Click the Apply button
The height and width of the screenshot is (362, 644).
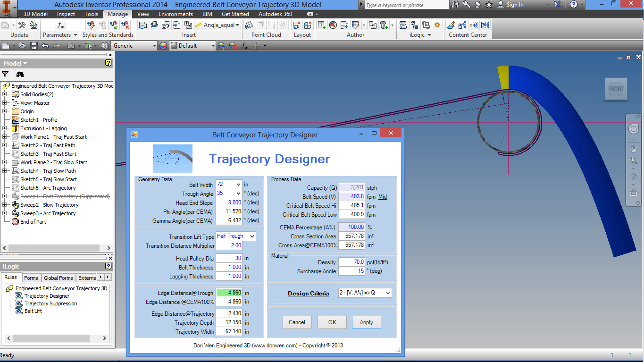(367, 322)
